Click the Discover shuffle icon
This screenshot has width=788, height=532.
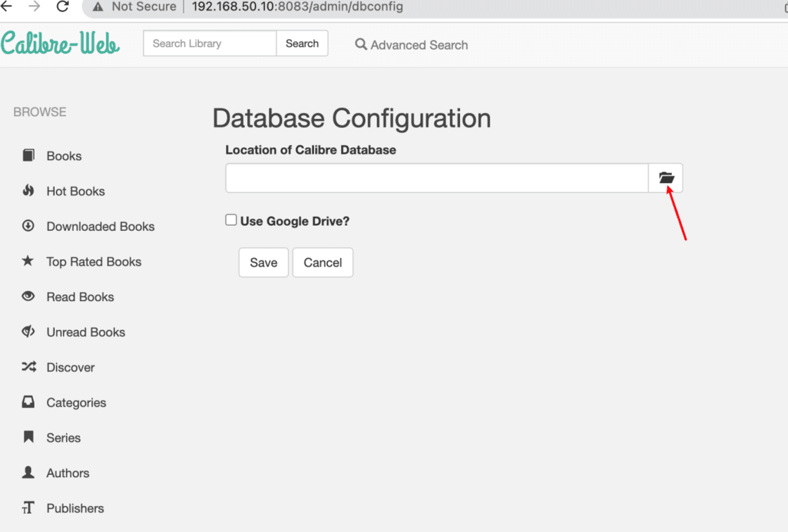[28, 367]
